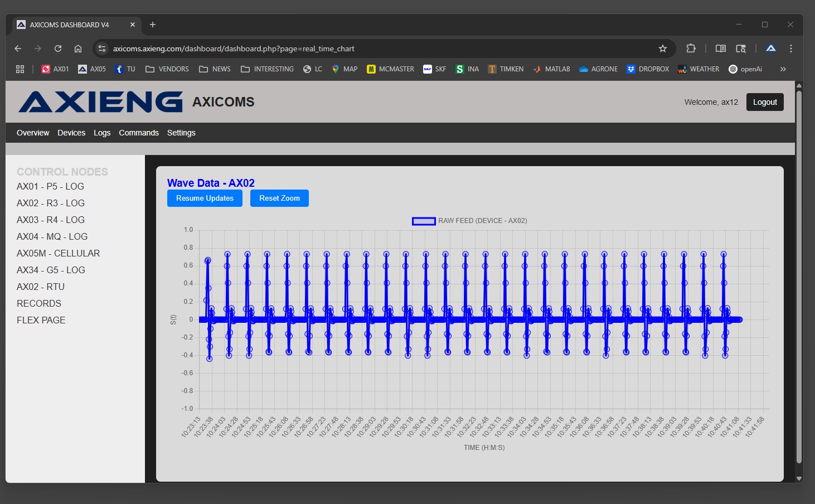Open the Settings menu item
The height and width of the screenshot is (504, 815).
pos(181,133)
